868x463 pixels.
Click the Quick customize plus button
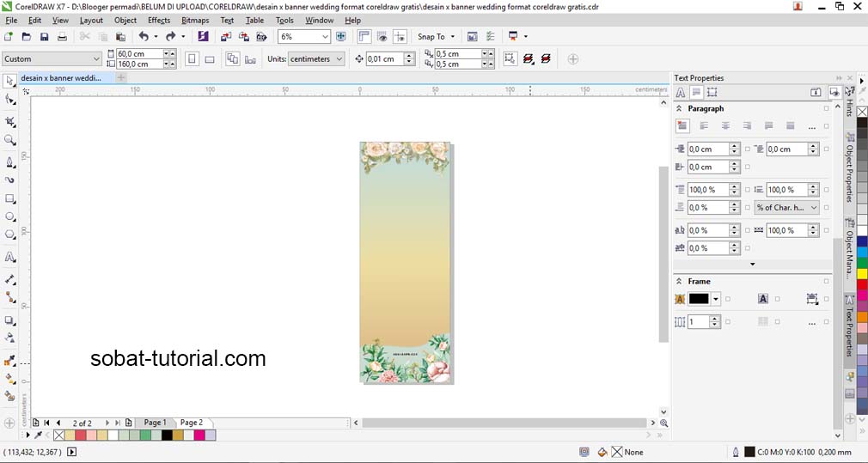click(x=573, y=58)
